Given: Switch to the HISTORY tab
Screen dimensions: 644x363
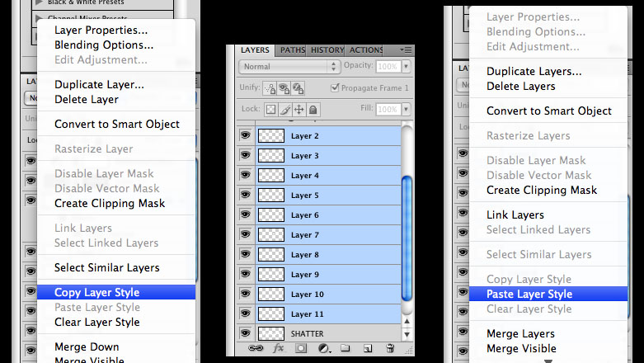Looking at the screenshot, I should pos(327,50).
